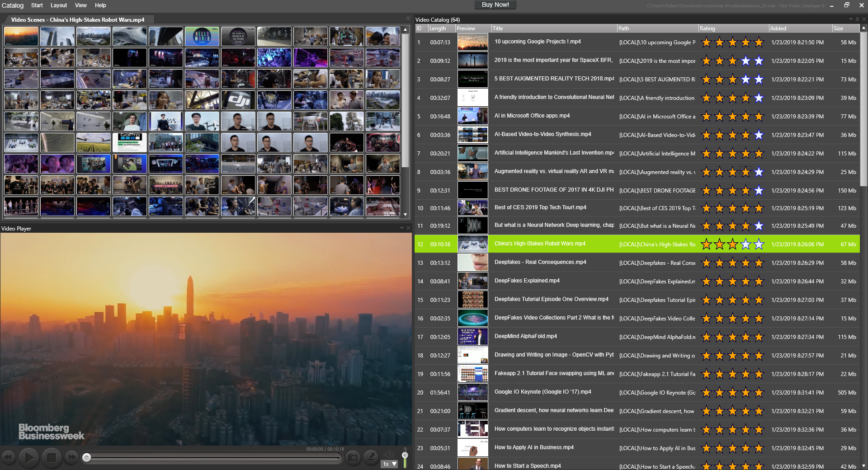Open the Start menu

click(37, 5)
